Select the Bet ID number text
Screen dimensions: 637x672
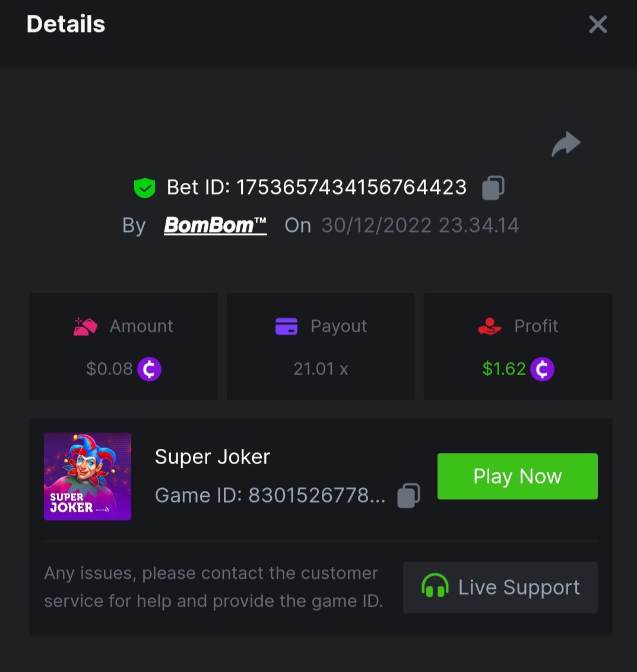[351, 188]
